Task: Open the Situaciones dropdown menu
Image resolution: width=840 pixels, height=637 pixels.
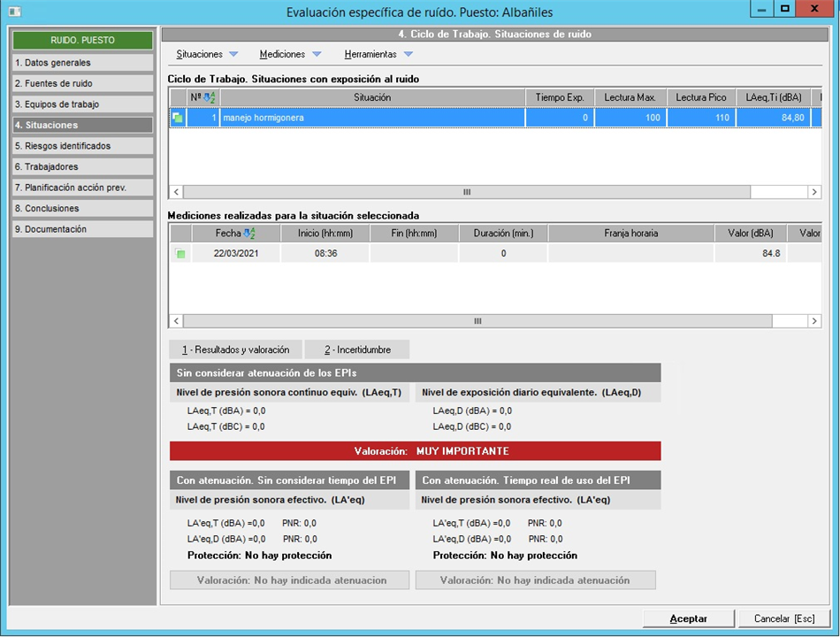Action: tap(207, 55)
